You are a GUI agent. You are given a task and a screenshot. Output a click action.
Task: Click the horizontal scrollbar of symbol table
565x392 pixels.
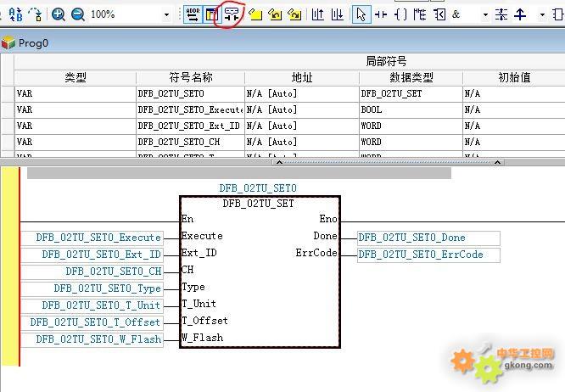tap(238, 173)
